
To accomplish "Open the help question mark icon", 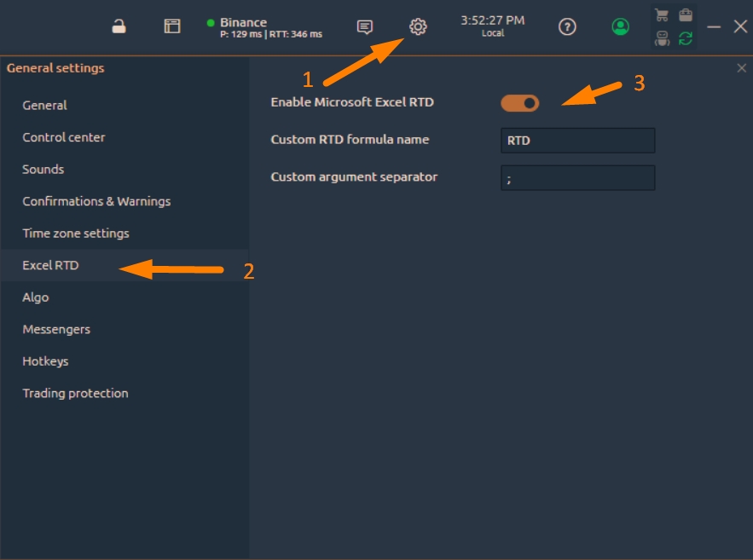I will pos(567,27).
